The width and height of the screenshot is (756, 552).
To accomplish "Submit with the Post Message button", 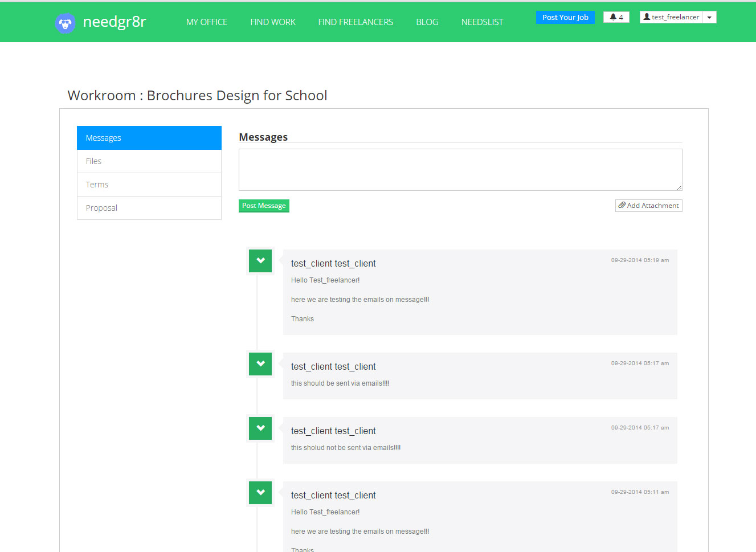I will coord(264,206).
